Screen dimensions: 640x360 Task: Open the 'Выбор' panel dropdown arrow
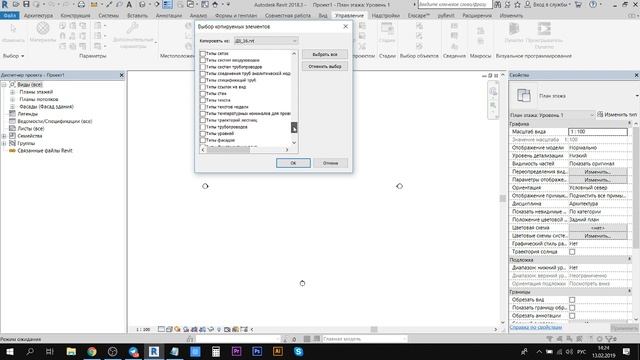pos(22,56)
